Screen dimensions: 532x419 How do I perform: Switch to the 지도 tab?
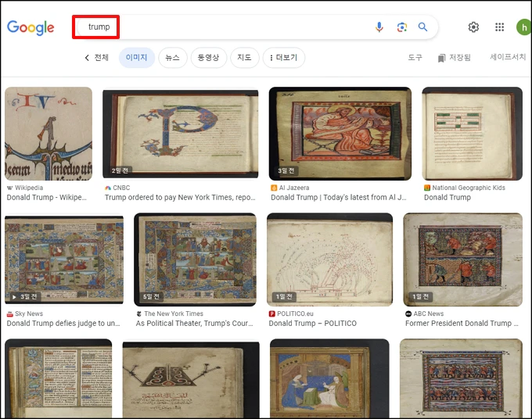tap(244, 58)
